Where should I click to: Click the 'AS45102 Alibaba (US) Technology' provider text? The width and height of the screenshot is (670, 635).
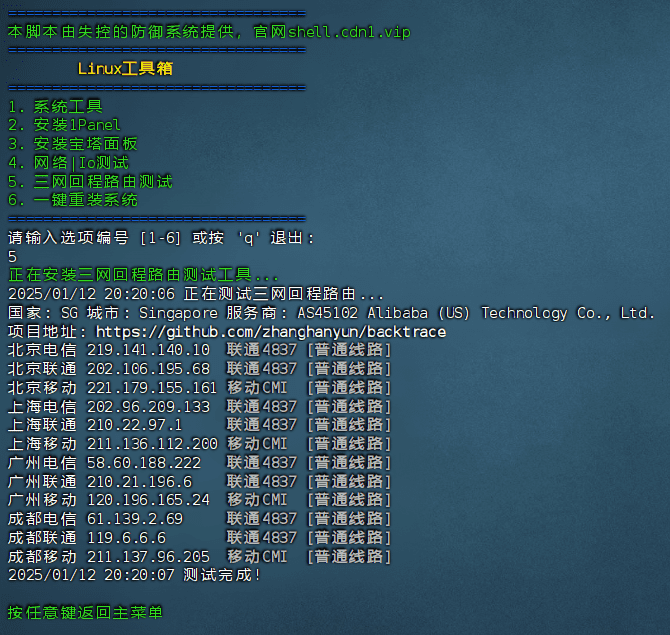[x=432, y=313]
